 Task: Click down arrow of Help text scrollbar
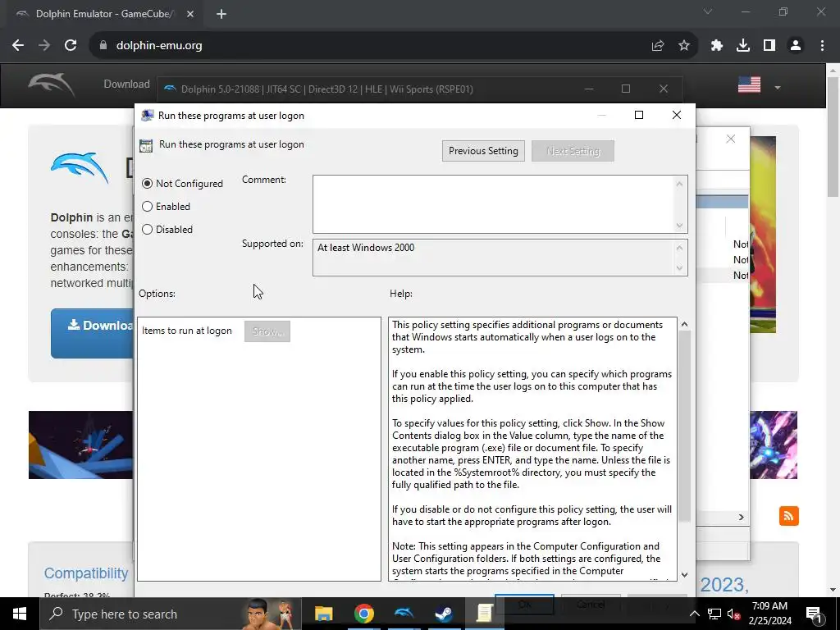pos(684,575)
